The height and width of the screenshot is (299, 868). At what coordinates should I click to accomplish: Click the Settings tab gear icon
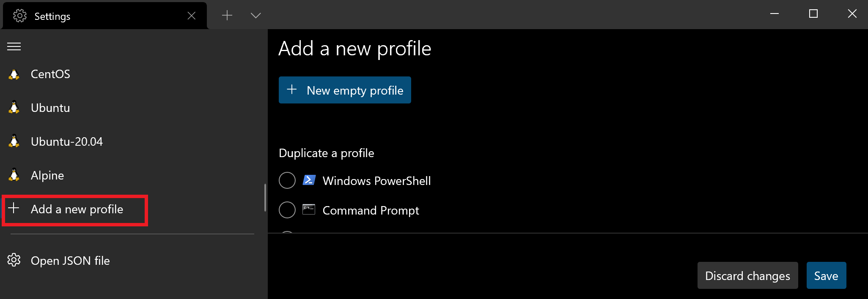click(19, 16)
